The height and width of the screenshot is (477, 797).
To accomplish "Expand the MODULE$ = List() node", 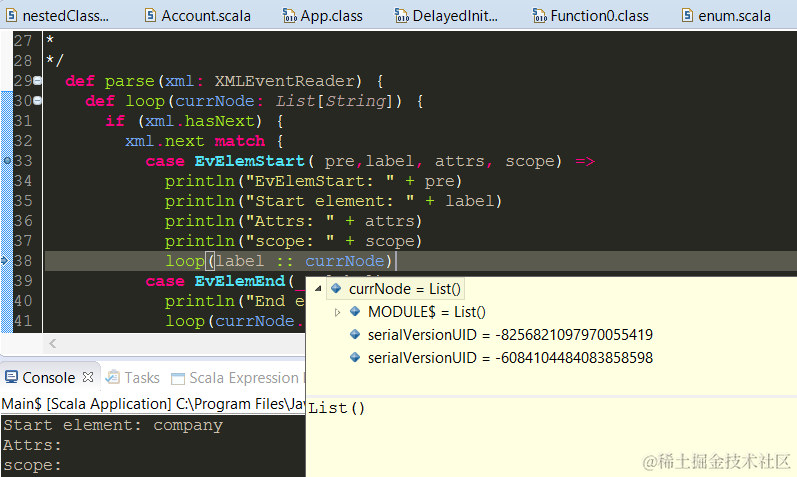I will (x=337, y=312).
